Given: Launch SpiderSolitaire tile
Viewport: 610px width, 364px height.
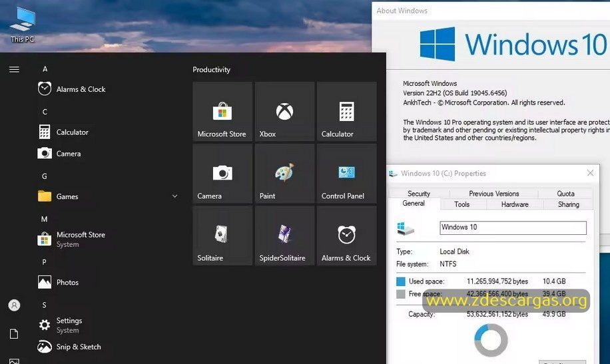Looking at the screenshot, I should (285, 236).
